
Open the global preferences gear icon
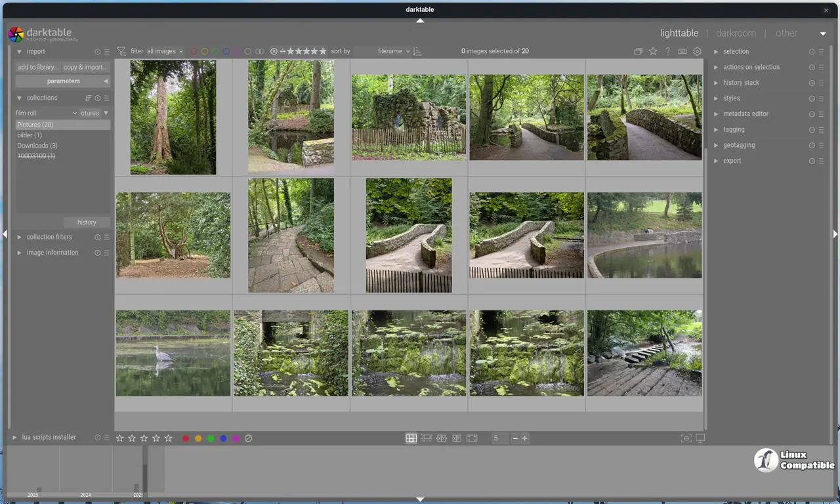click(x=697, y=51)
